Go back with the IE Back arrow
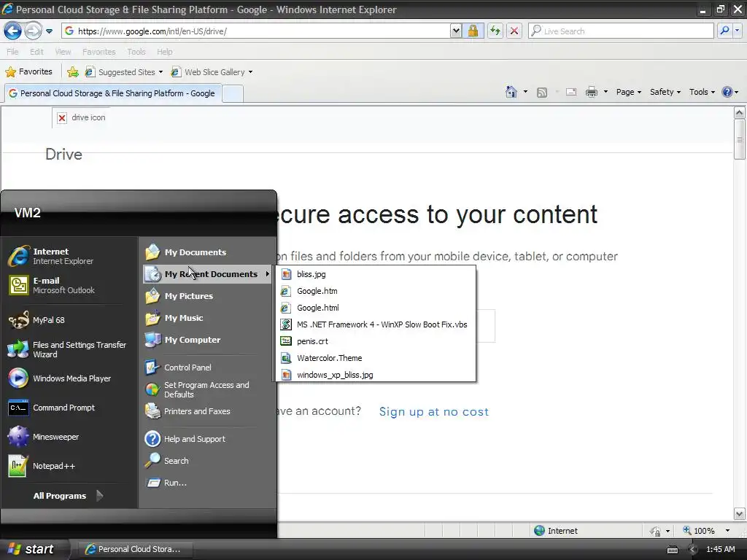This screenshot has width=747, height=560. (x=13, y=31)
